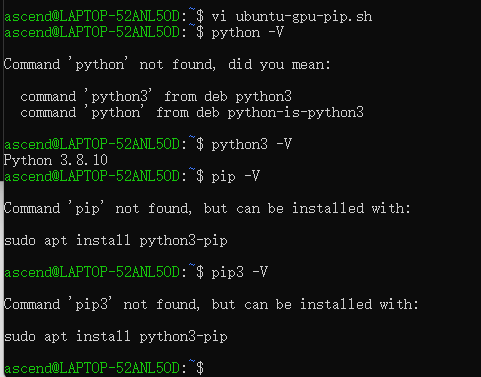Click the bottom 'ascend@LAPTOP-52ANL50D' prompt text
Viewport: 481px width, 377px height.
[x=92, y=368]
